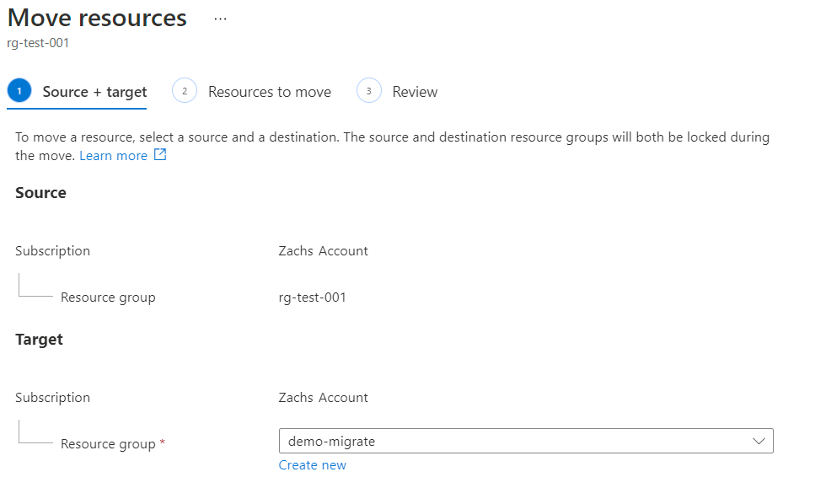Click the target Zachs Account subscription value
Screen dimensions: 826x504
point(323,398)
